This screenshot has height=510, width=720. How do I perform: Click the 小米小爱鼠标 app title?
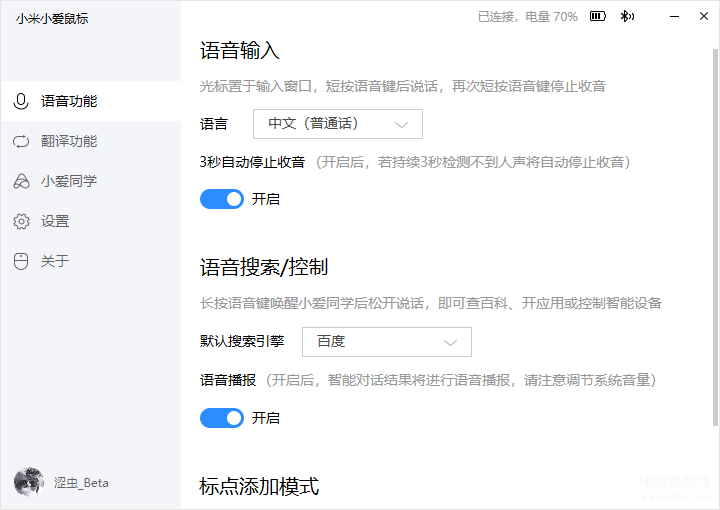pyautogui.click(x=52, y=18)
